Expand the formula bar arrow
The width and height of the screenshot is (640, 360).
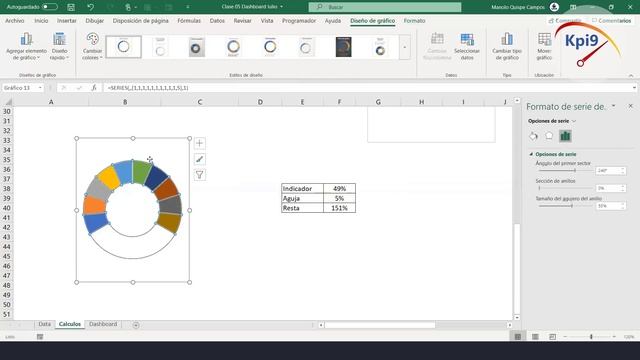634,88
